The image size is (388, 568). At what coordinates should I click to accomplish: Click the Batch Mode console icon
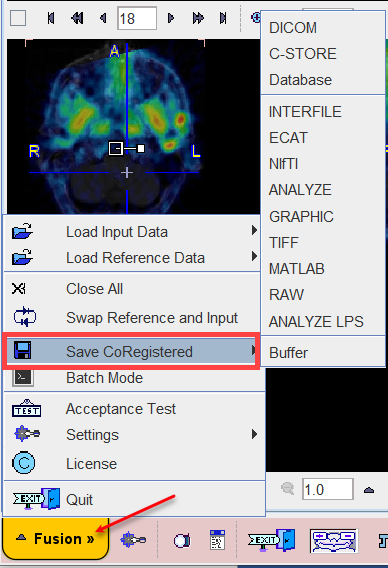coord(22,378)
